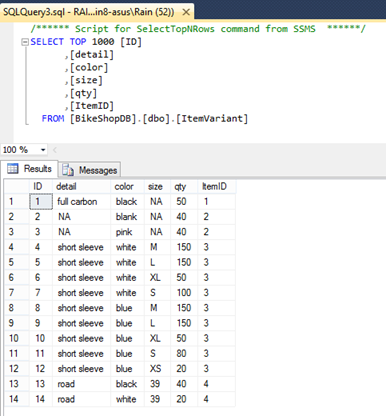Click the left scroll arrow of the editor scrollbar
Viewport: 386px width, 416px height.
coord(55,150)
